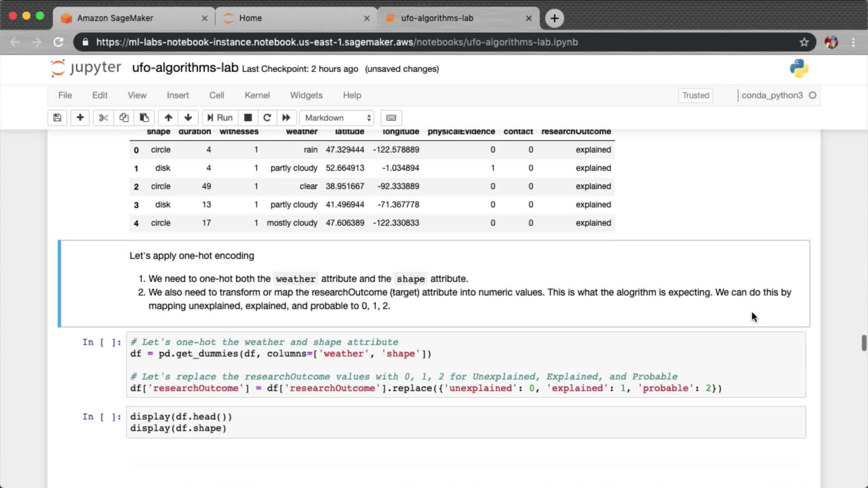Open the Cell menu

click(x=216, y=95)
